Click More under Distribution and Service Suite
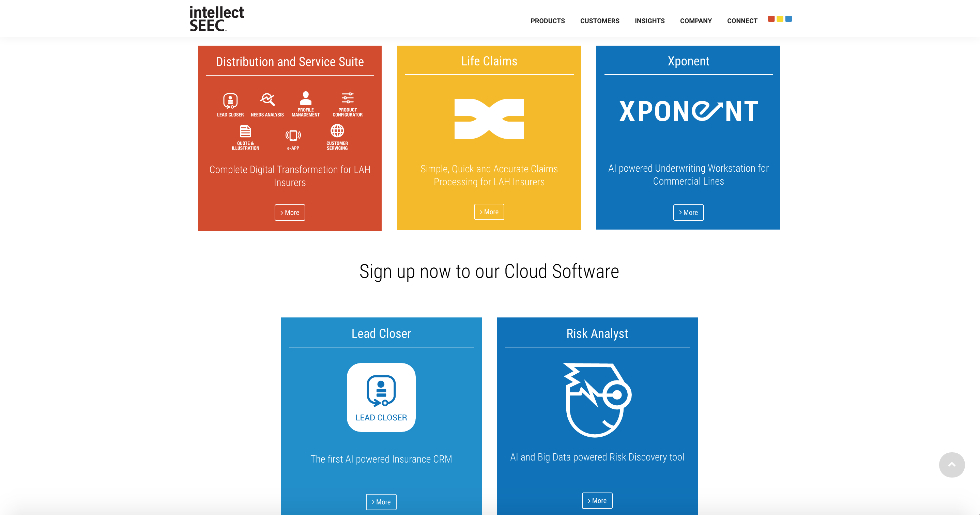Image resolution: width=980 pixels, height=515 pixels. click(290, 213)
